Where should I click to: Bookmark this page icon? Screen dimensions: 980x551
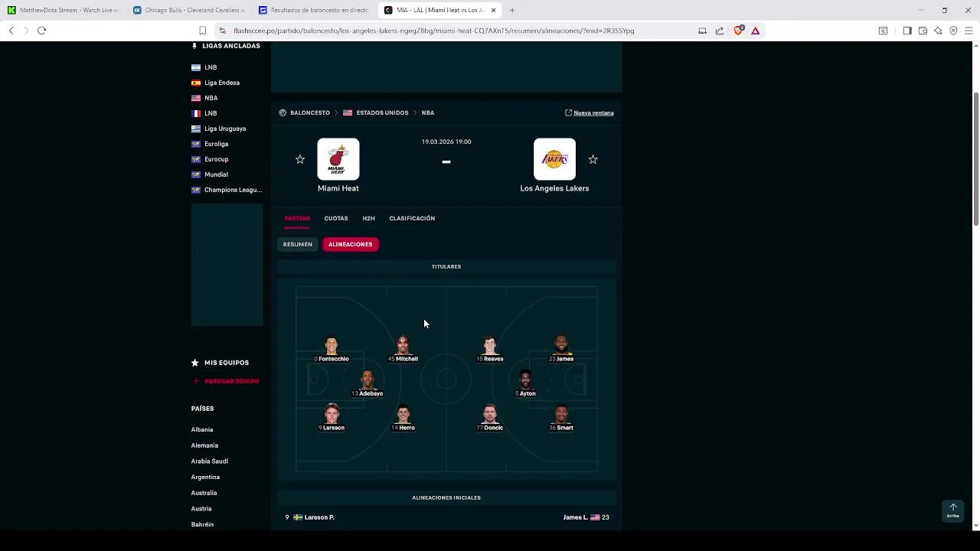point(202,31)
